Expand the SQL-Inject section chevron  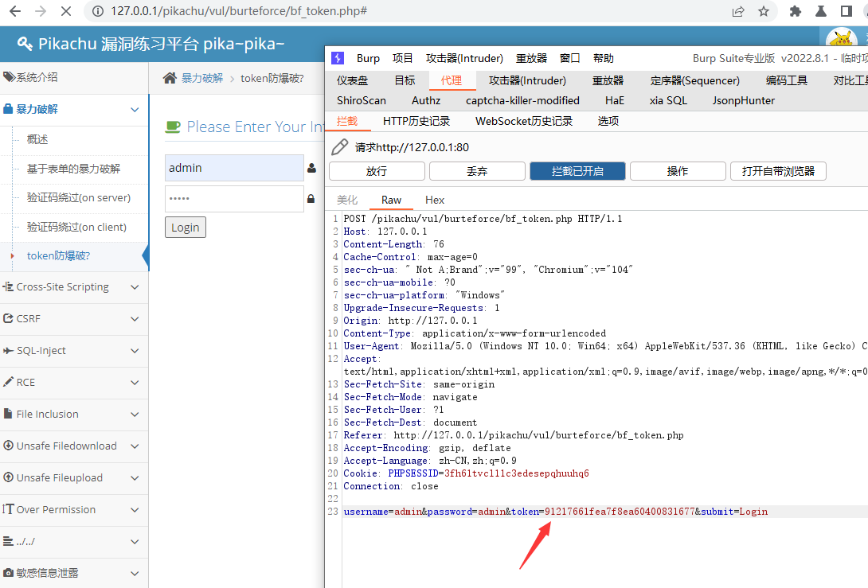tap(135, 351)
